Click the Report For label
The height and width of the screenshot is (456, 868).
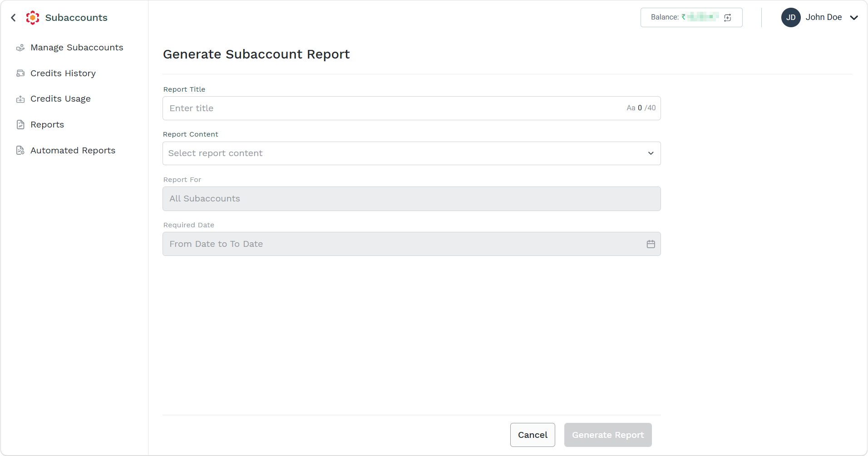tap(182, 180)
